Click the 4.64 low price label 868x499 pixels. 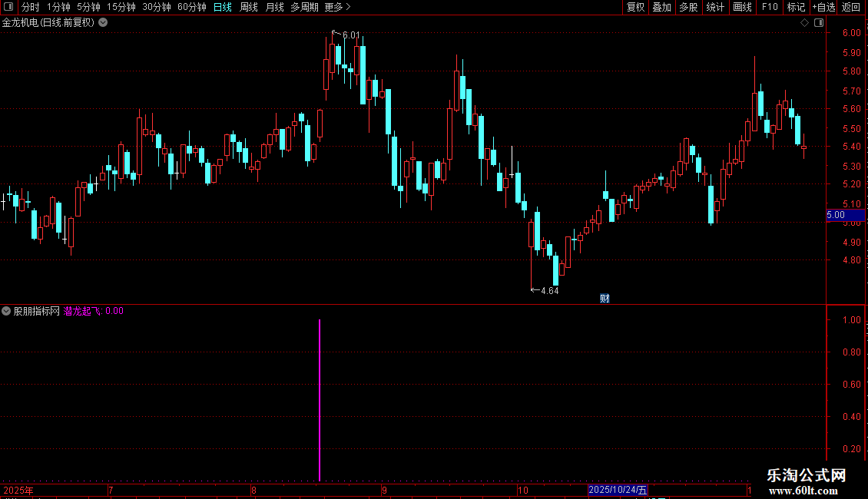(550, 291)
